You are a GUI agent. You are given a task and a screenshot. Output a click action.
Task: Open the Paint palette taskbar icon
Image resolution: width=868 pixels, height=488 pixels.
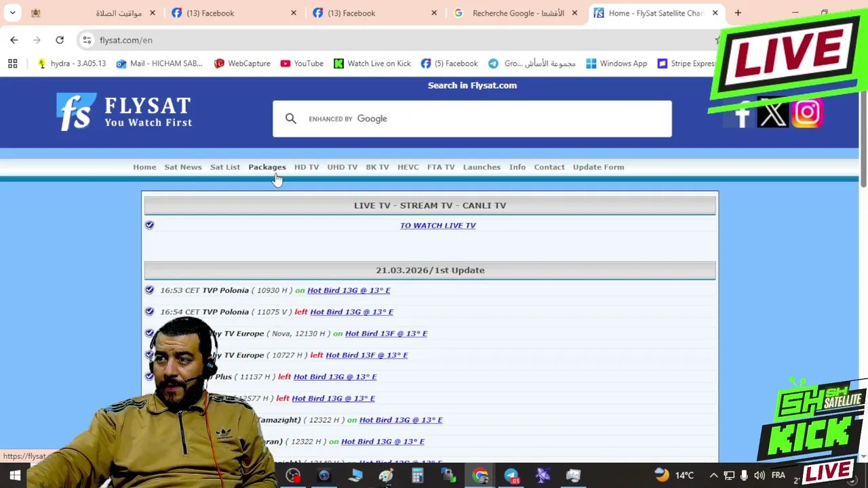[386, 476]
